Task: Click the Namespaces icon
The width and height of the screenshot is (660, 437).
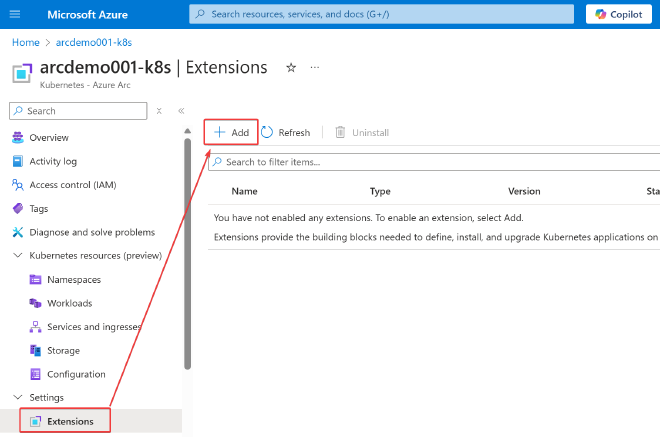Action: tap(35, 280)
